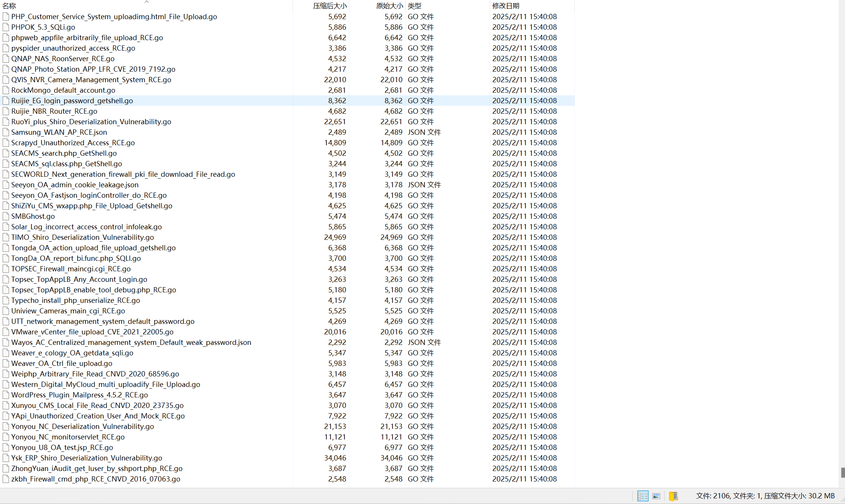Select VMware_vCenter_file_upload_CVE_2021_22005.go
Image resolution: width=845 pixels, height=504 pixels.
pos(92,332)
